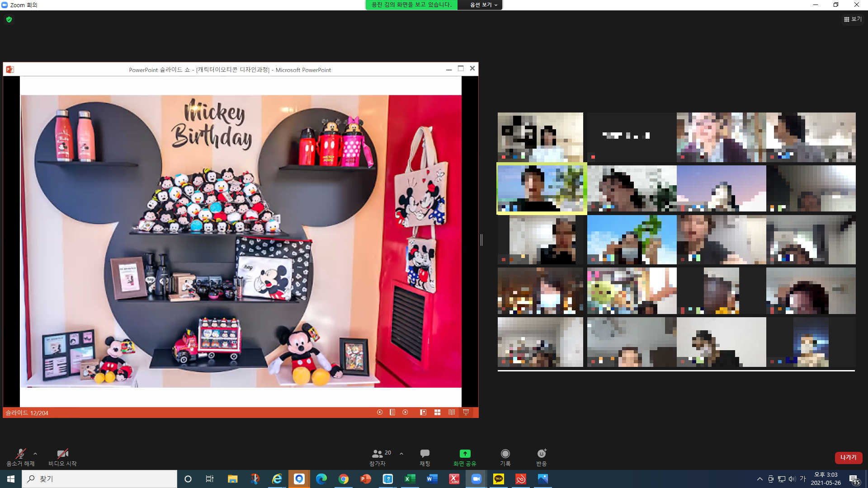Click the Mickey Birthday slide image
Viewport: 868px width, 488px height.
(x=241, y=241)
